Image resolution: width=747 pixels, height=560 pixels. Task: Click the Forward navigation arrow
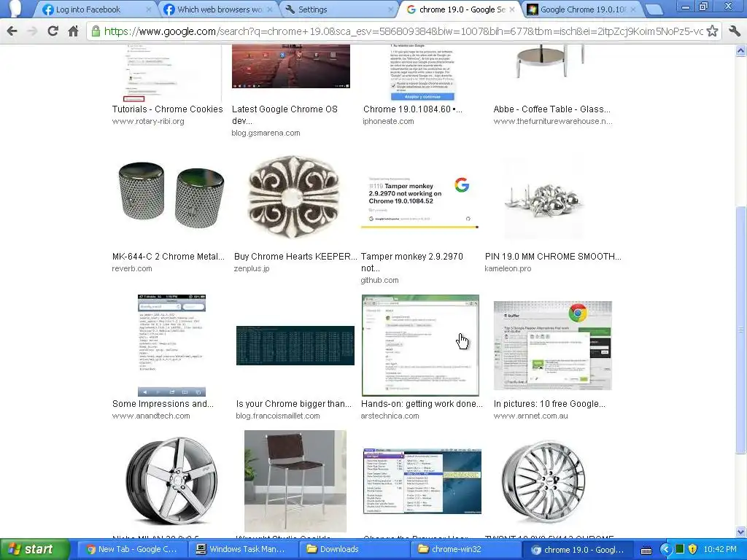coord(32,31)
